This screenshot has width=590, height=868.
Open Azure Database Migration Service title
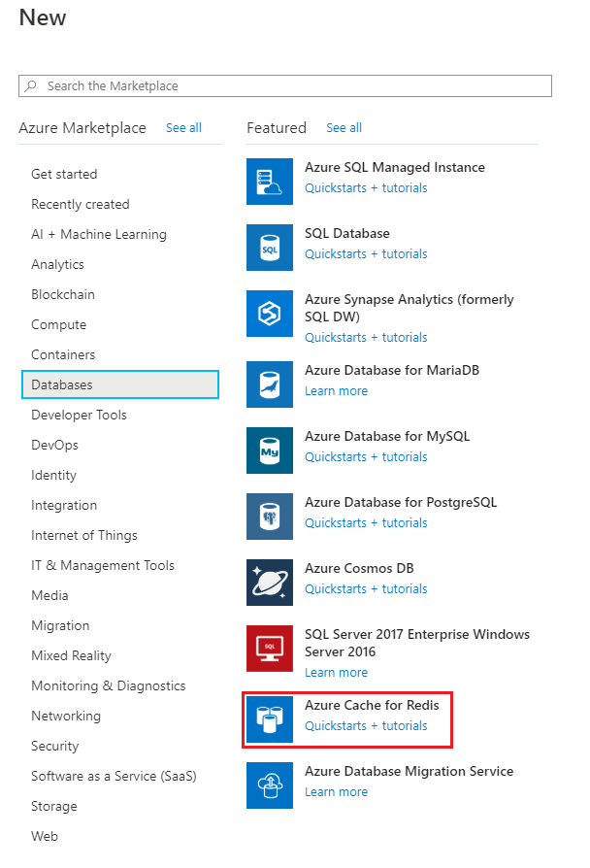tap(409, 771)
